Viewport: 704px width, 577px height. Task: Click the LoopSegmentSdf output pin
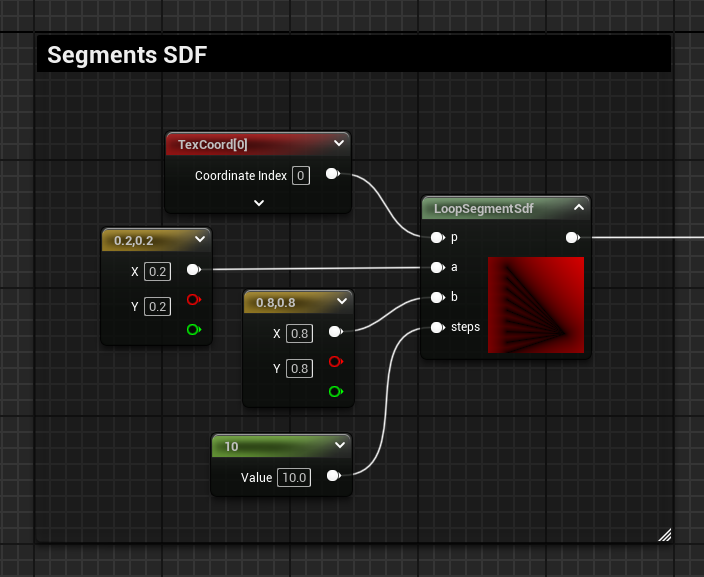[x=572, y=238]
